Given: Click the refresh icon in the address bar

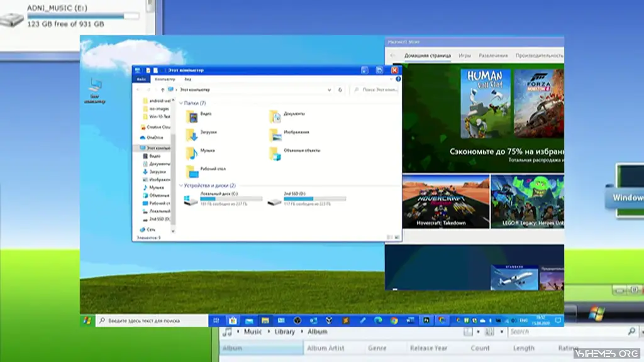Looking at the screenshot, I should click(340, 89).
